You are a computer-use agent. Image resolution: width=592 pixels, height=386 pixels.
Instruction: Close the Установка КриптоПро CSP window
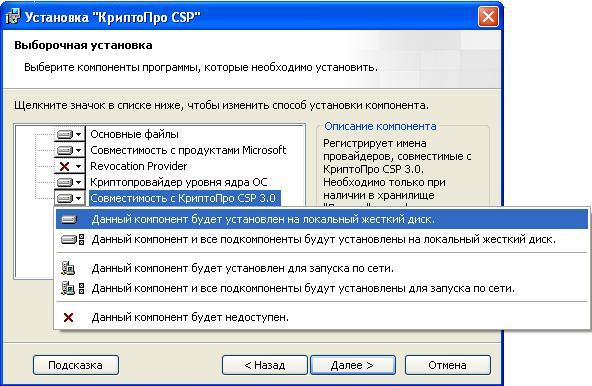(x=488, y=17)
